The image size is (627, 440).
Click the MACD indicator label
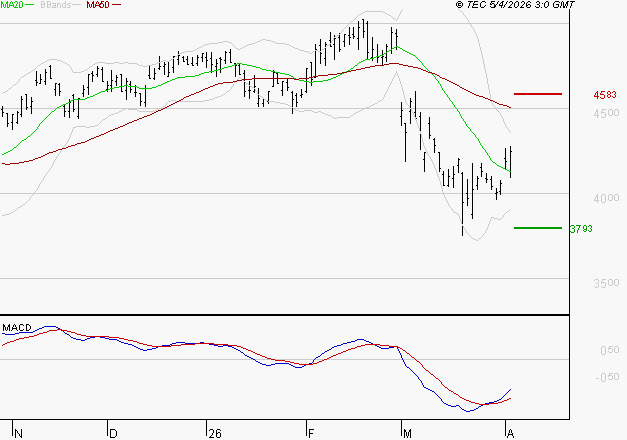tap(17, 328)
